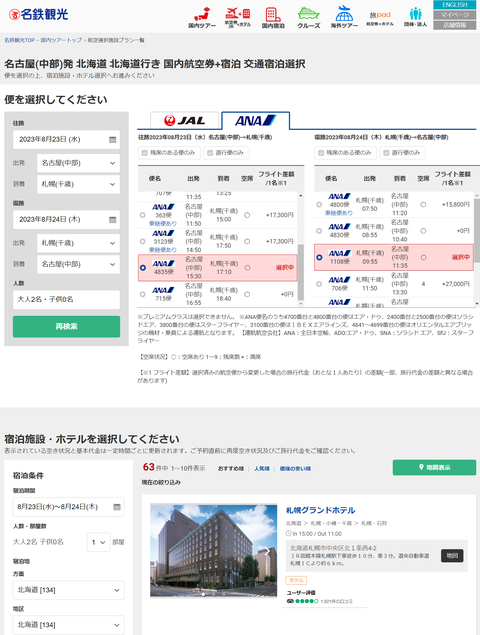Click the 名鉄観光 logo

point(38,15)
